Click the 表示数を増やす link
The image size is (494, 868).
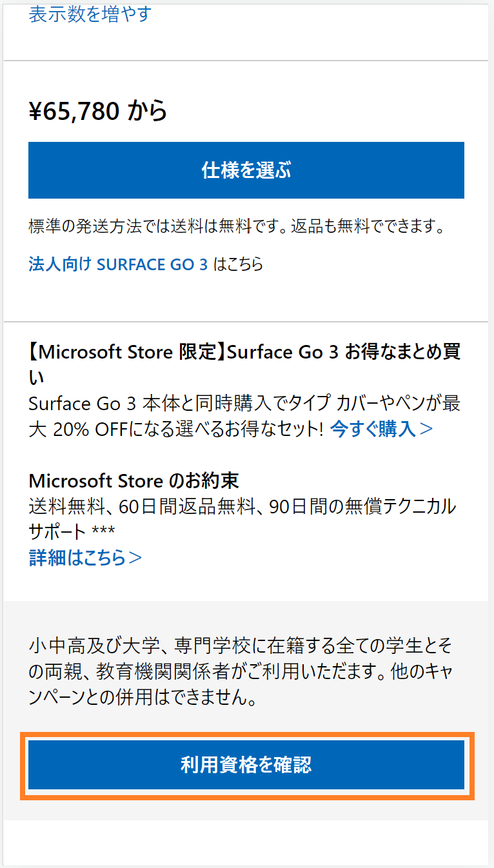(90, 14)
